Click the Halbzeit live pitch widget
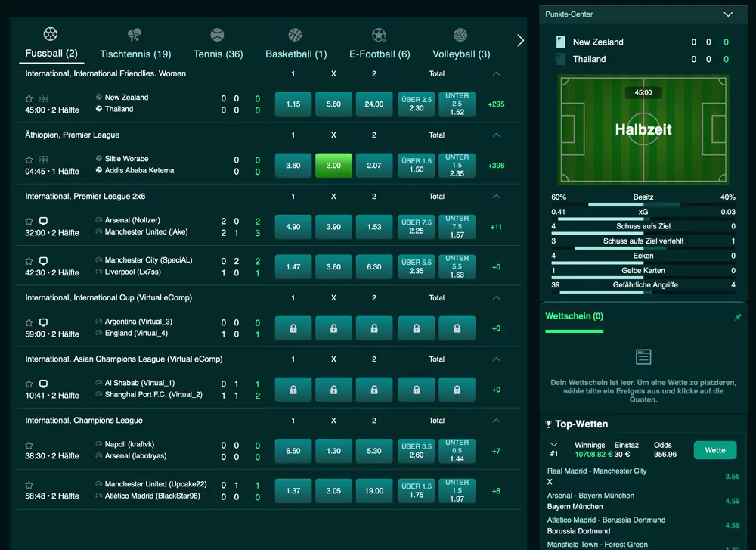 click(x=643, y=129)
